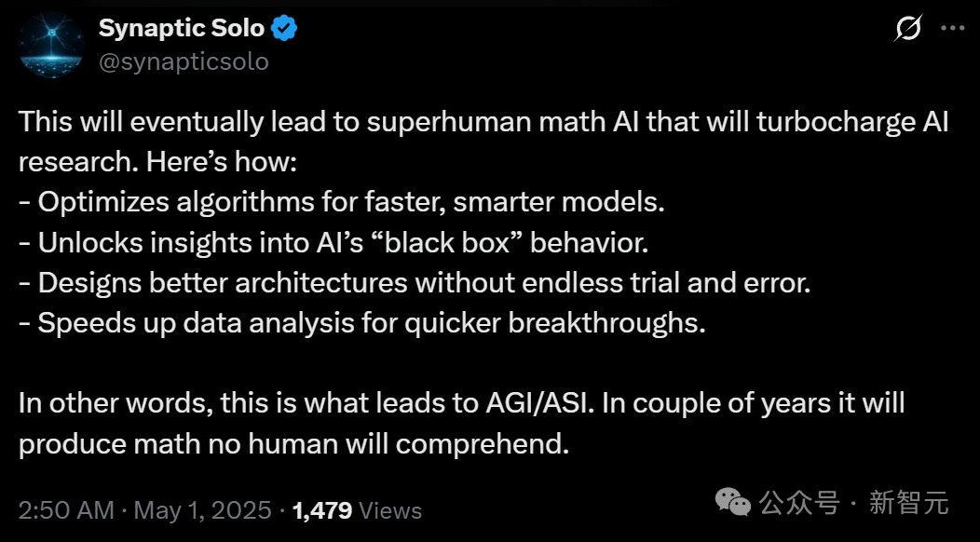Click the Synaptic Solo display name

coord(182,28)
